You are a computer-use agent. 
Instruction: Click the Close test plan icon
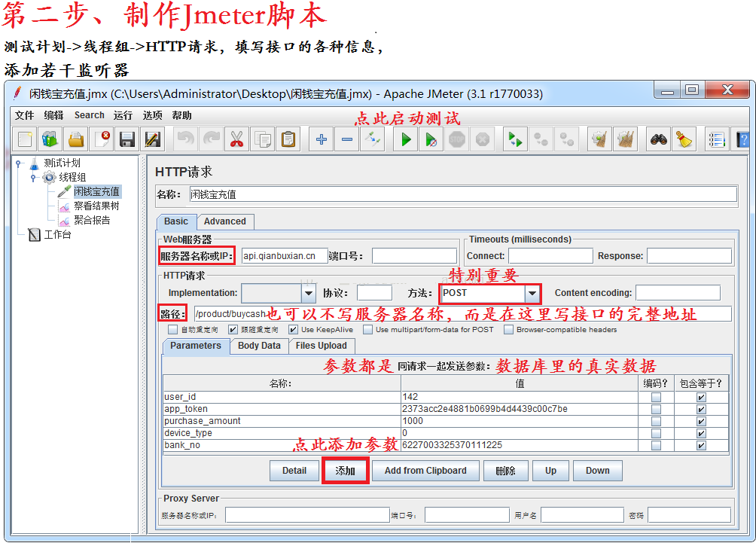[x=102, y=139]
